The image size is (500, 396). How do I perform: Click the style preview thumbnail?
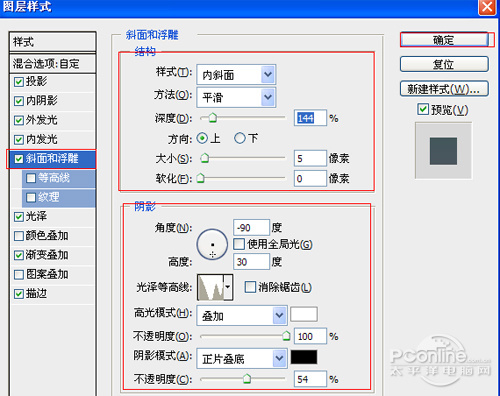(443, 151)
